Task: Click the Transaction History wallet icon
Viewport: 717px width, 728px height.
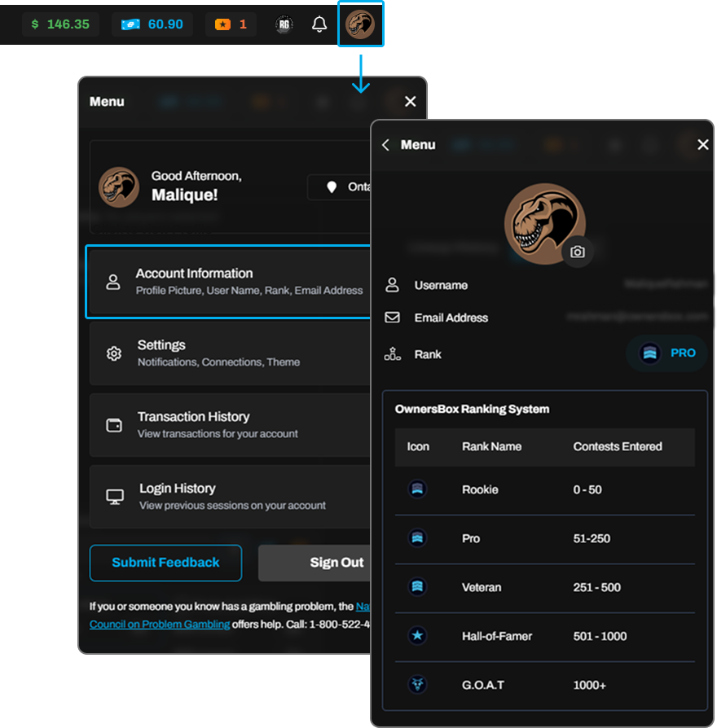Action: pyautogui.click(x=114, y=425)
